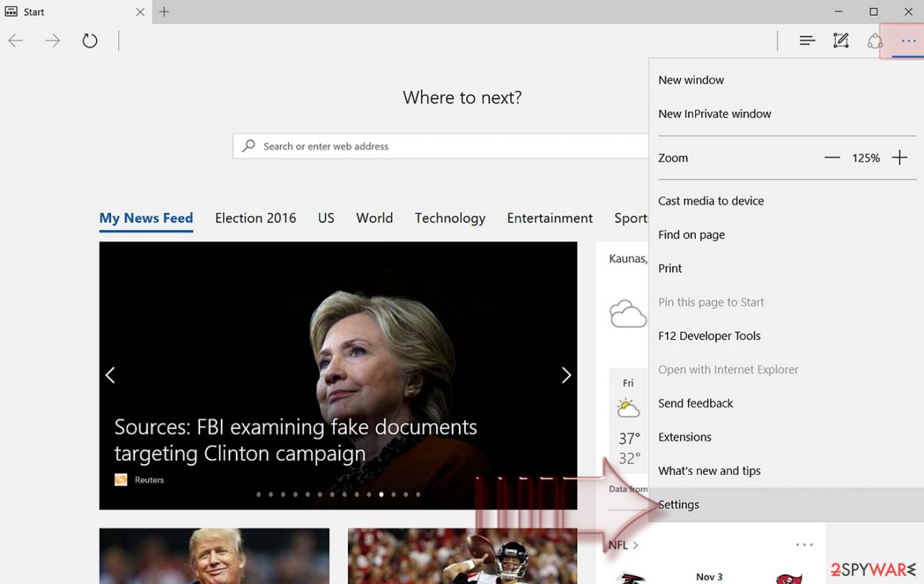Switch to Election 2016 tab
The image size is (924, 584).
(x=256, y=218)
